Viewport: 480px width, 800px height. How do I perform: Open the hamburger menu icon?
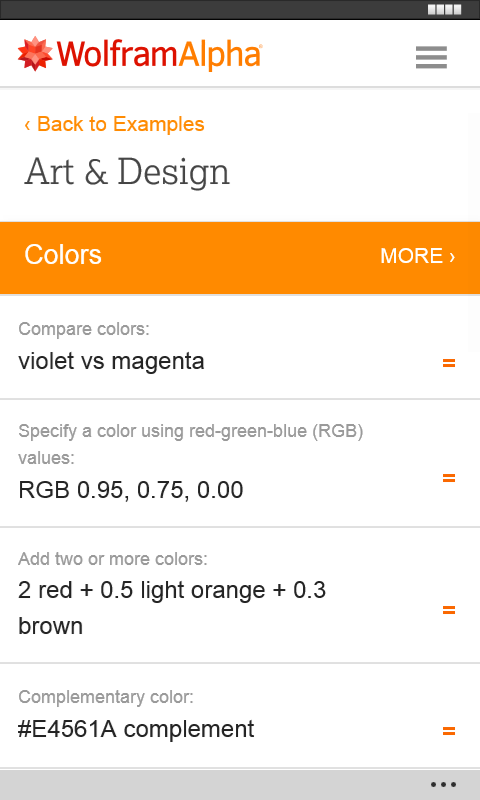pyautogui.click(x=431, y=57)
